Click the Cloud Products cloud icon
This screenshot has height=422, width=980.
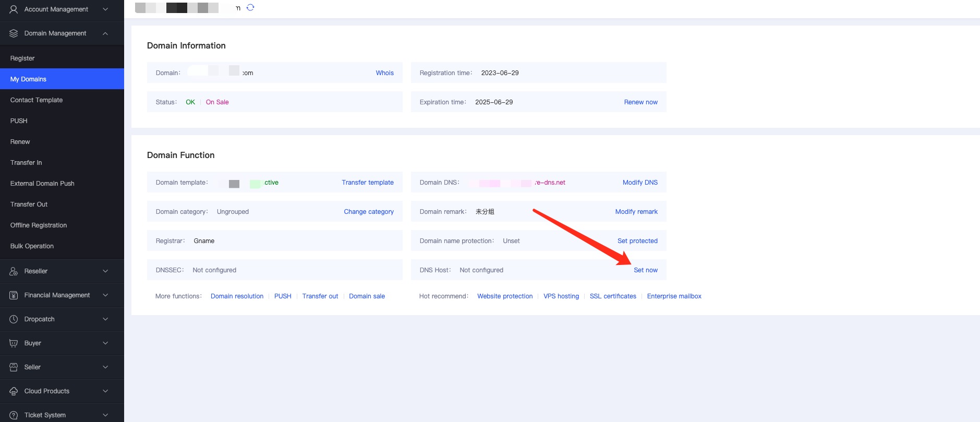click(14, 391)
